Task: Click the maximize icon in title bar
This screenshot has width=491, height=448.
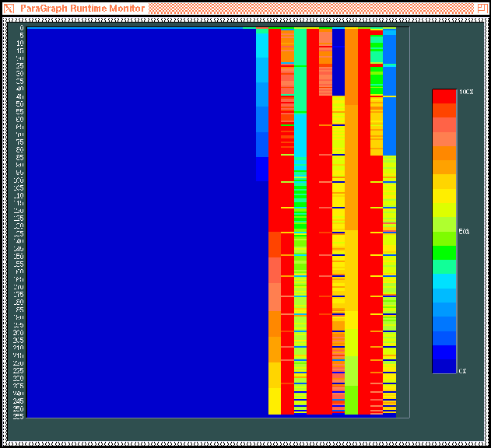Action: click(482, 8)
